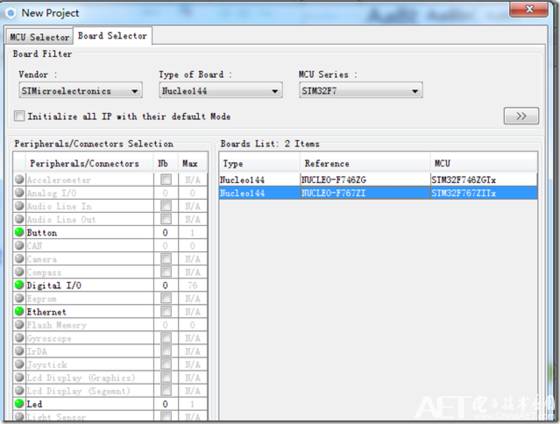Image resolution: width=560 pixels, height=424 pixels.
Task: Click the gray Audio Line Out indicator
Action: [19, 219]
